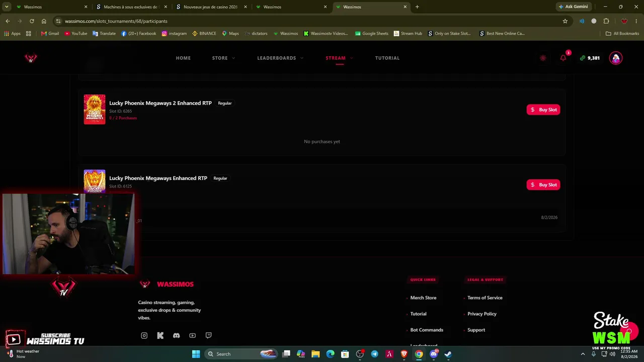Open File Explorer from taskbar

[315, 354]
